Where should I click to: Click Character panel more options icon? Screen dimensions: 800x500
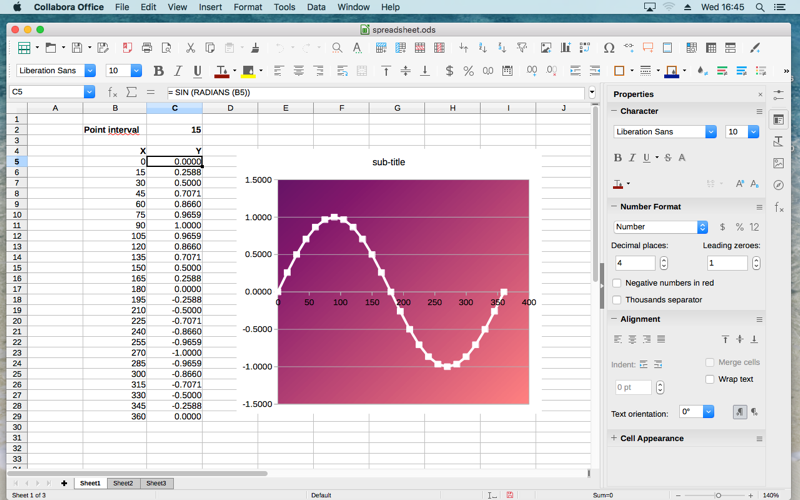[x=759, y=111]
